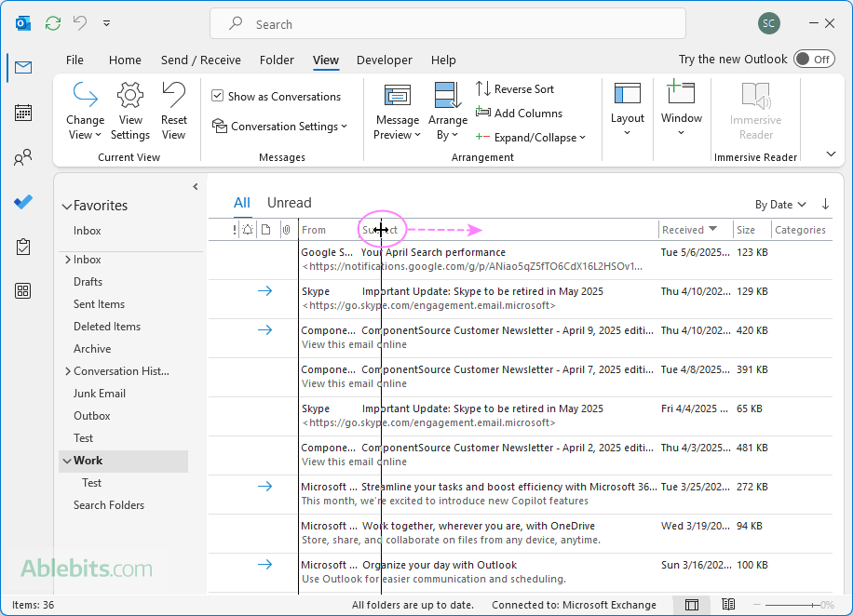Toggle the Try the new Outlook switch
Image resolution: width=853 pixels, height=616 pixels.
click(813, 60)
